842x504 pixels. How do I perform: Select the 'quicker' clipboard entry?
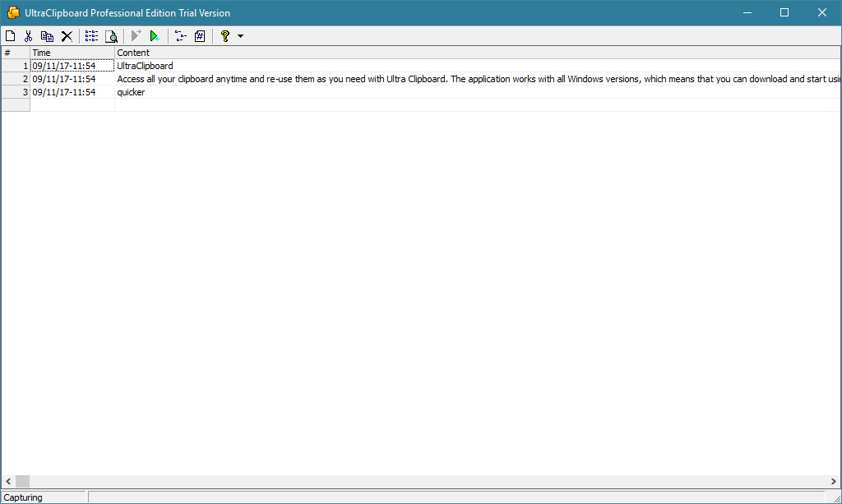pyautogui.click(x=131, y=92)
